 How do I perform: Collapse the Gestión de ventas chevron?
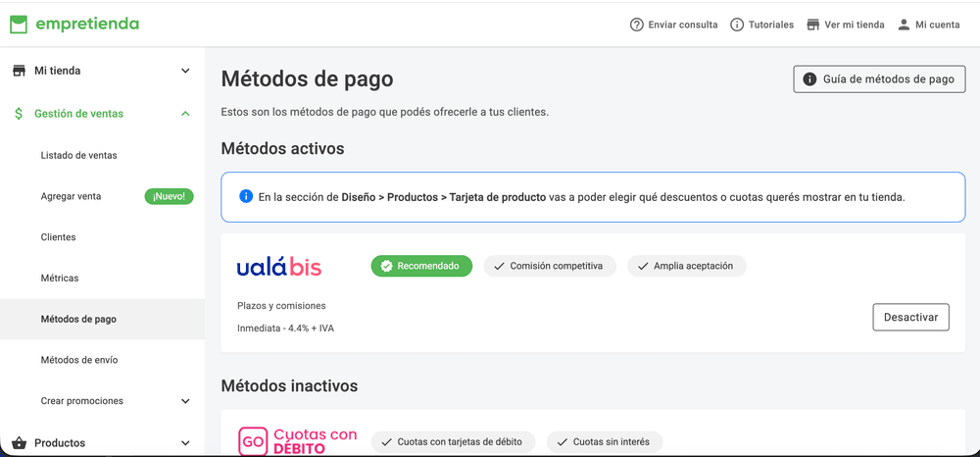(185, 114)
